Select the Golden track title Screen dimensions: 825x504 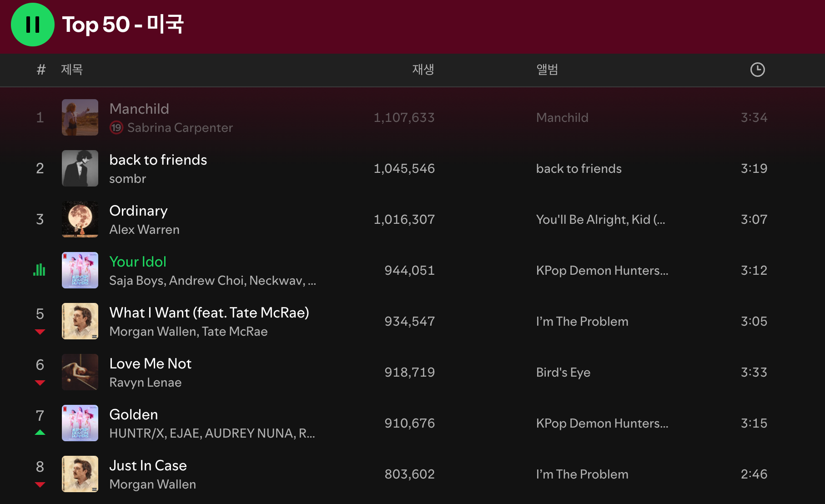(134, 414)
